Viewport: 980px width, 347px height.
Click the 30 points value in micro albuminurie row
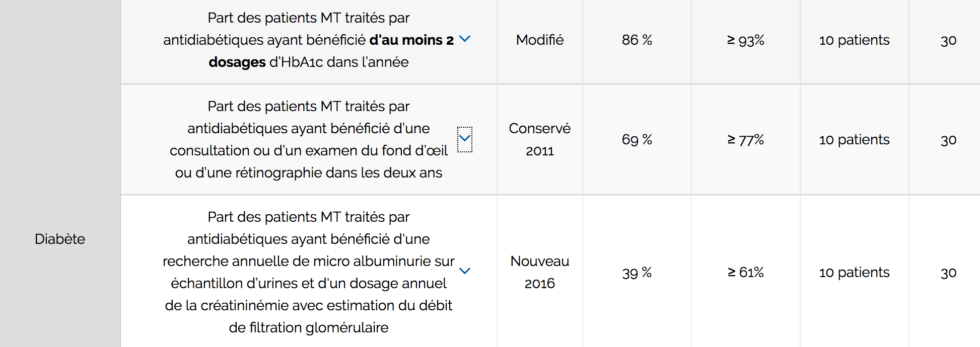tap(949, 273)
